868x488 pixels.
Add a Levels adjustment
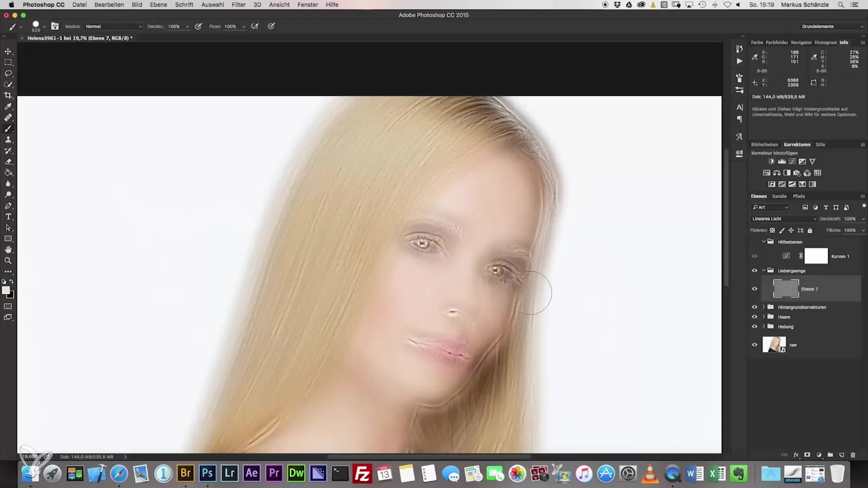click(x=782, y=161)
